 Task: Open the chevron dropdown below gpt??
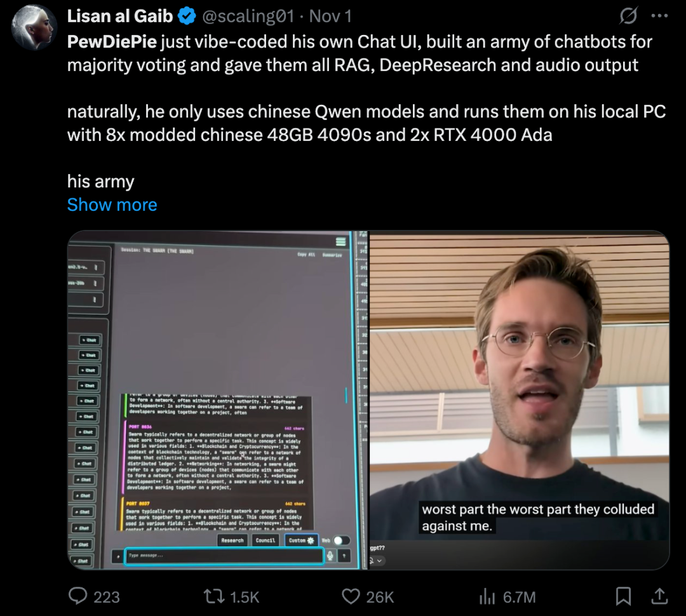379,561
